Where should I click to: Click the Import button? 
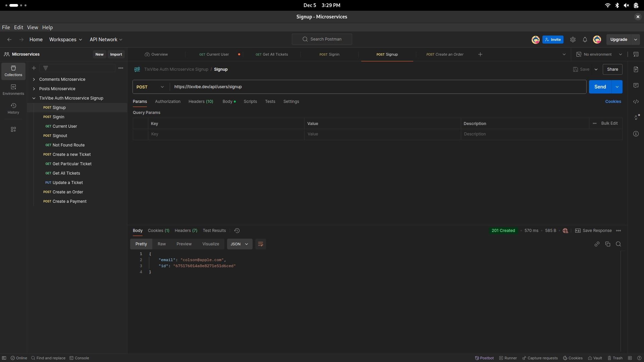pyautogui.click(x=116, y=54)
